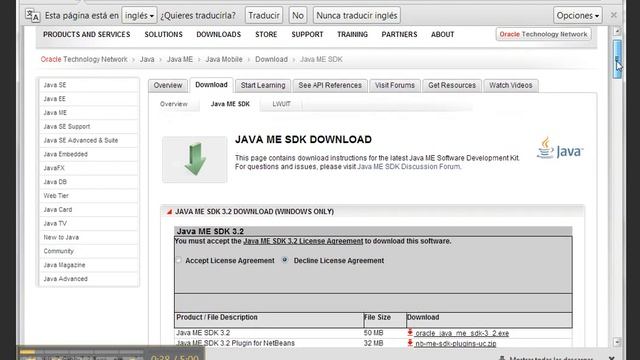Click the scrollbar up arrow

(x=617, y=31)
